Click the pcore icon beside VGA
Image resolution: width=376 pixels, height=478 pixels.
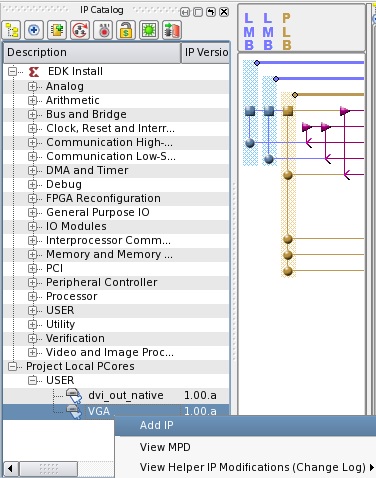74,411
